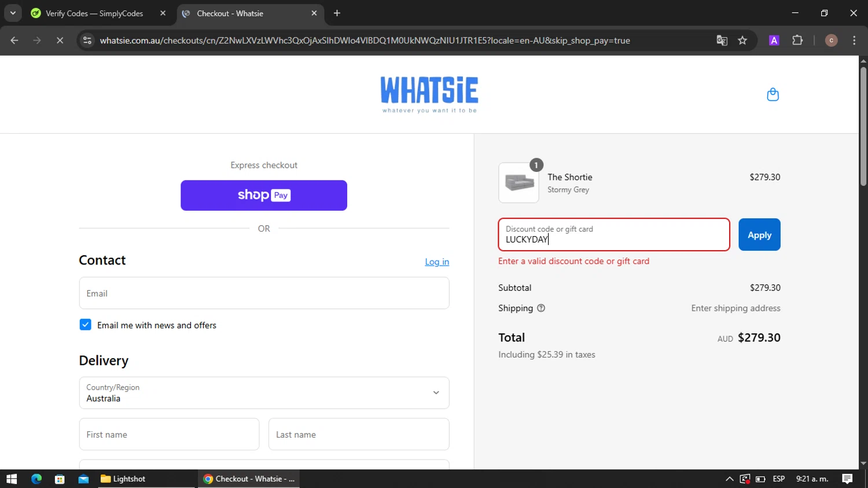Click the discount code or gift card field
Viewport: 868px width, 488px height.
click(614, 234)
